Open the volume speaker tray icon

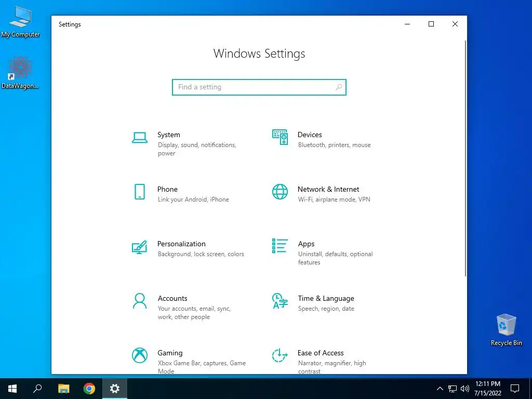tap(465, 389)
